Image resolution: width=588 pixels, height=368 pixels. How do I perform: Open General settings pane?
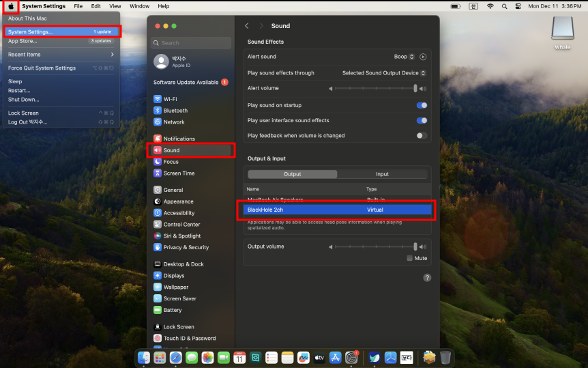(x=168, y=190)
